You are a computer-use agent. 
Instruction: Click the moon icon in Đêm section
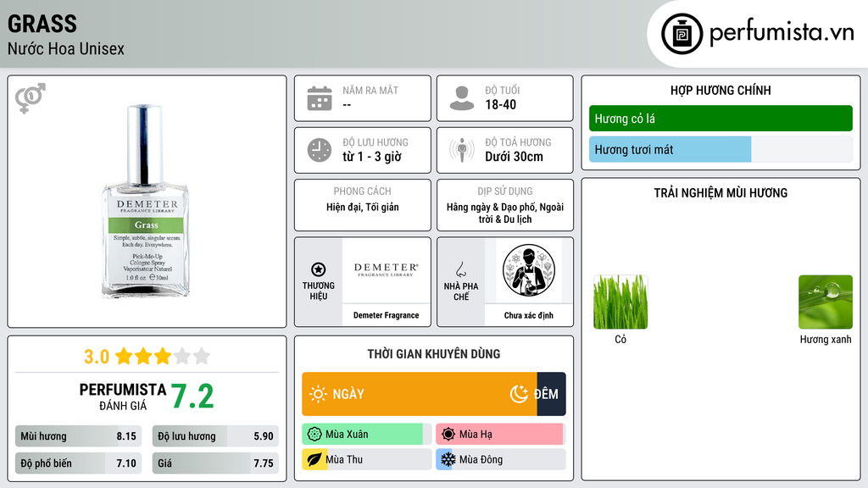pyautogui.click(x=519, y=394)
